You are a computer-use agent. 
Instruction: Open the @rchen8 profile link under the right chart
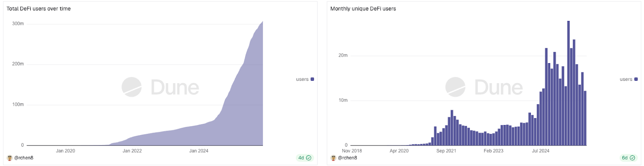[x=347, y=158]
